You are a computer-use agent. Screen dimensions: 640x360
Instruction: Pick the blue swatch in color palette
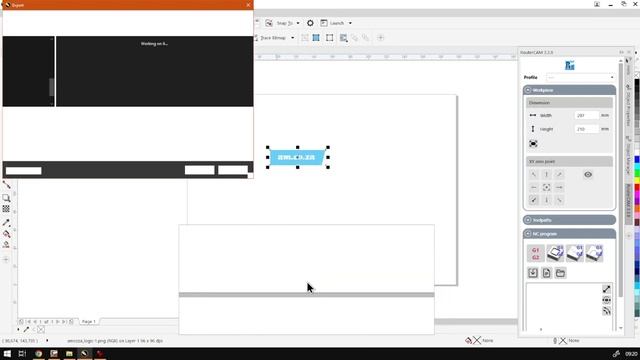(x=637, y=160)
